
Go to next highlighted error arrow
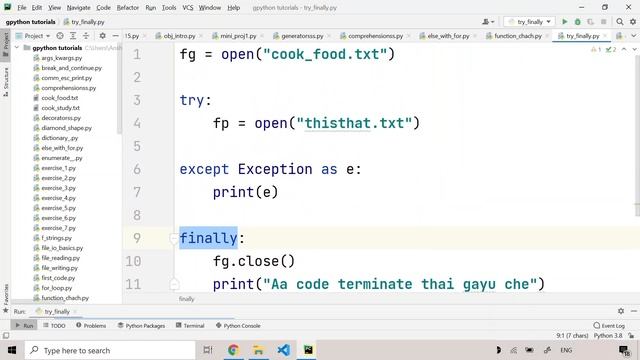pos(634,49)
